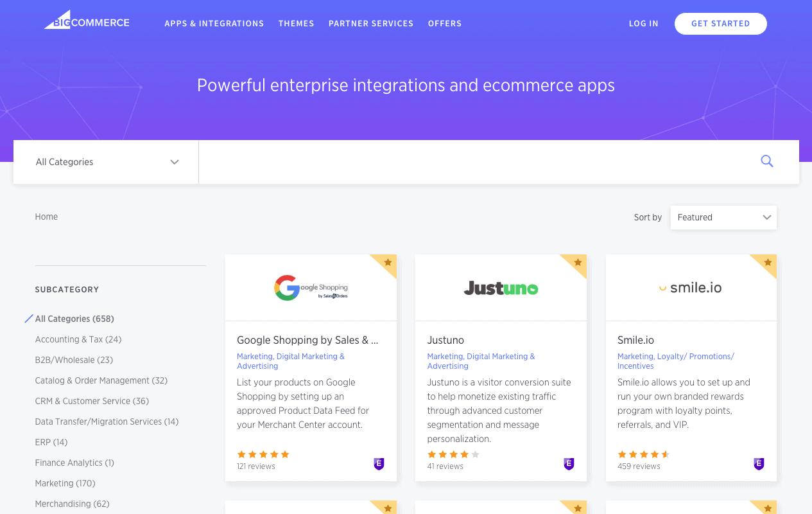Filter by Data Transfer/Migration Services (14)
The height and width of the screenshot is (514, 812).
(107, 421)
